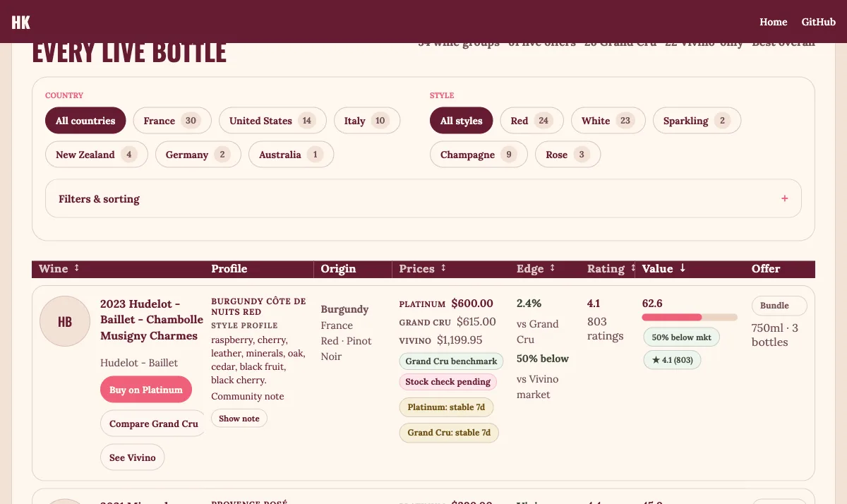Click the Burgundy origin text
Viewport: 847px width, 504px height.
[x=344, y=309]
